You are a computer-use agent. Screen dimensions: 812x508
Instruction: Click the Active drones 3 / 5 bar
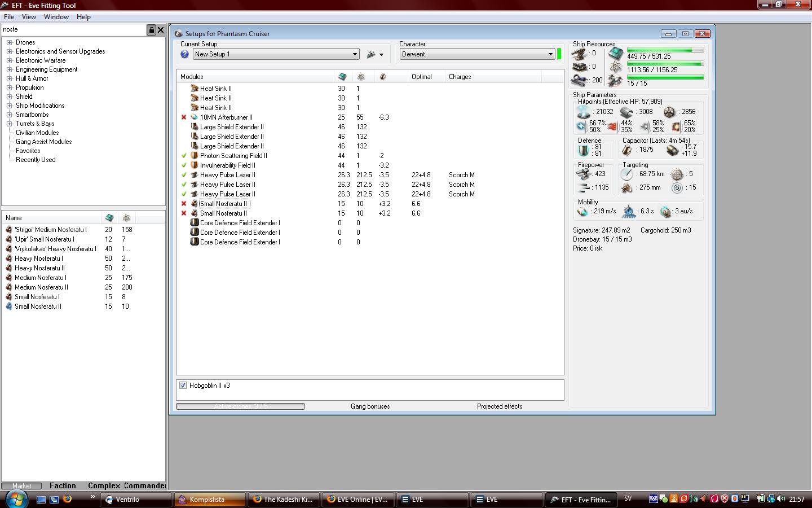pyautogui.click(x=240, y=406)
